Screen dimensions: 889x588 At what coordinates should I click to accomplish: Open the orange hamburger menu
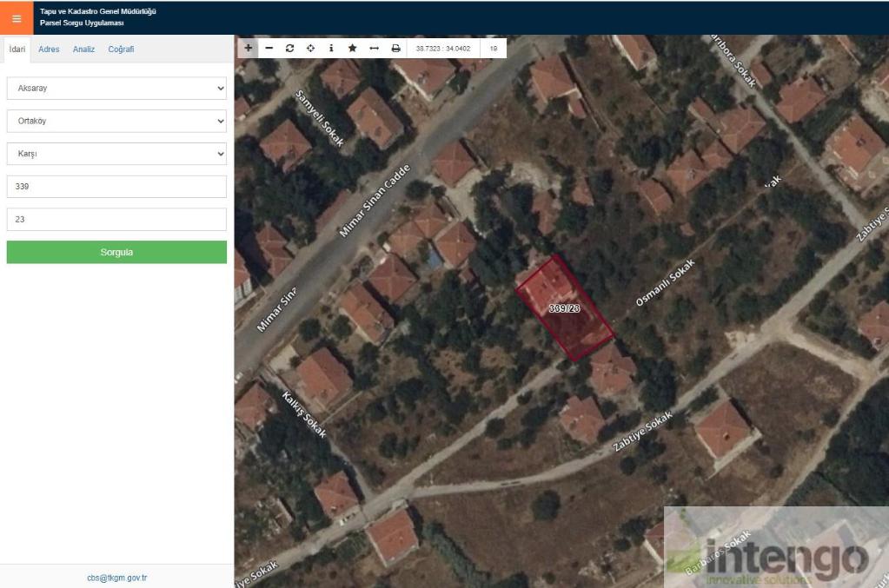click(x=17, y=18)
